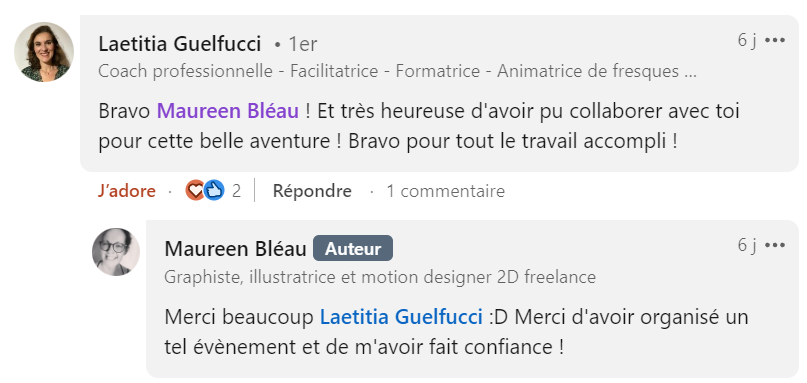This screenshot has height=383, width=807.
Task: Click the Maureen Bléau reply author name
Action: click(235, 249)
